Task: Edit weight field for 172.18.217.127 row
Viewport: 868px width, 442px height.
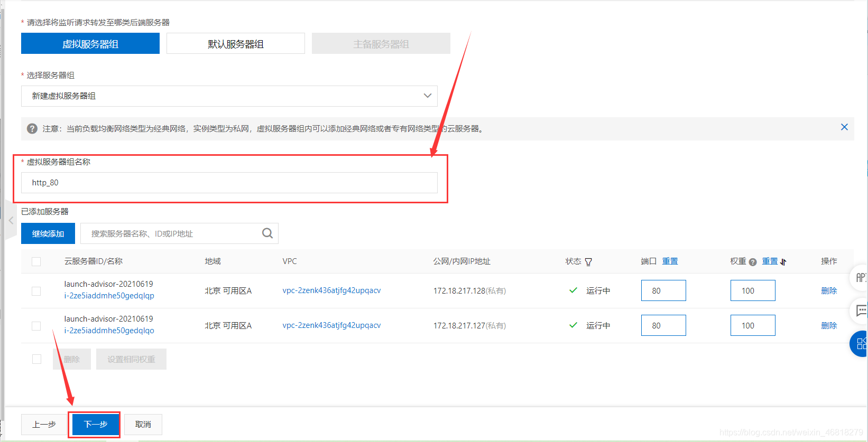Action: pos(753,325)
